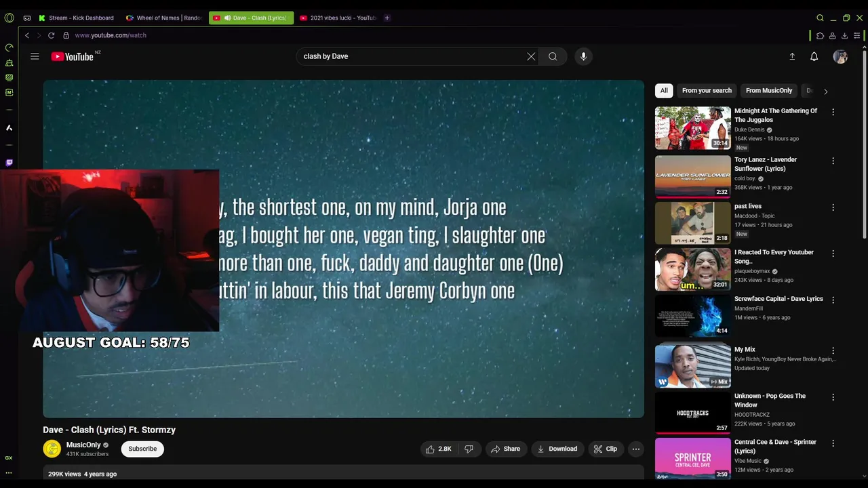Image resolution: width=868 pixels, height=488 pixels.
Task: Subscribe to the MusicOnly channel
Action: click(x=142, y=449)
